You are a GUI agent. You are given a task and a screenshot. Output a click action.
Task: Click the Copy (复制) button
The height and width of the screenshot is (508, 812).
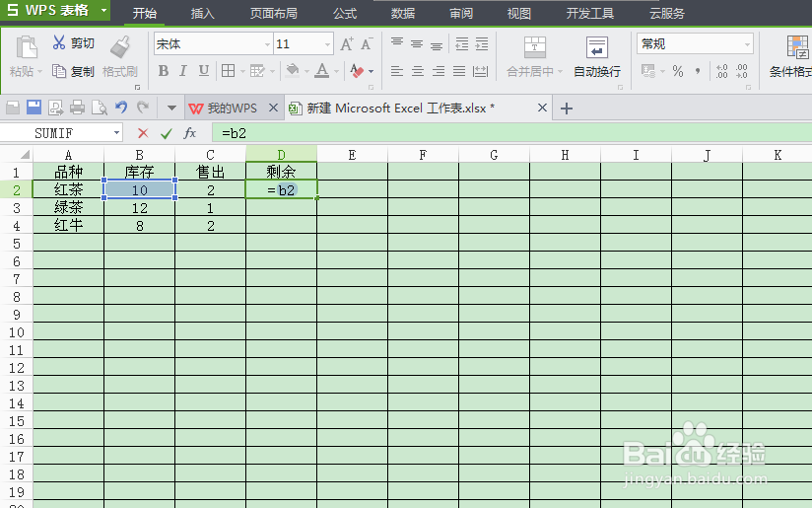tap(73, 71)
